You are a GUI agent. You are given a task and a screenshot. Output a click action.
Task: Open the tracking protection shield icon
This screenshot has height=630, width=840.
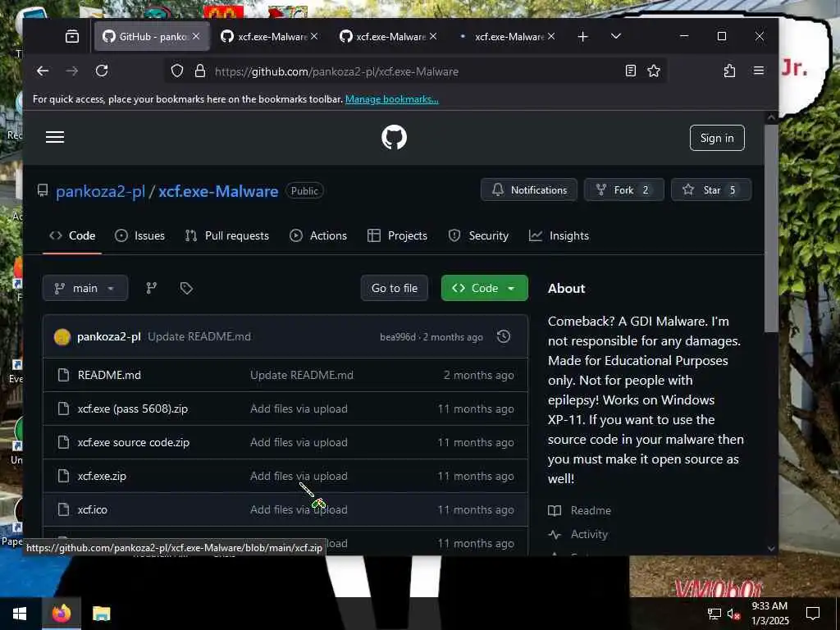click(x=177, y=71)
